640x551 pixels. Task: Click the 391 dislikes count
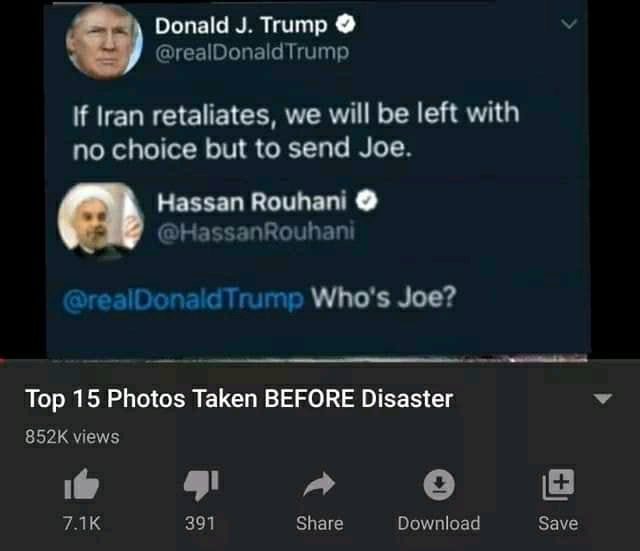click(200, 523)
